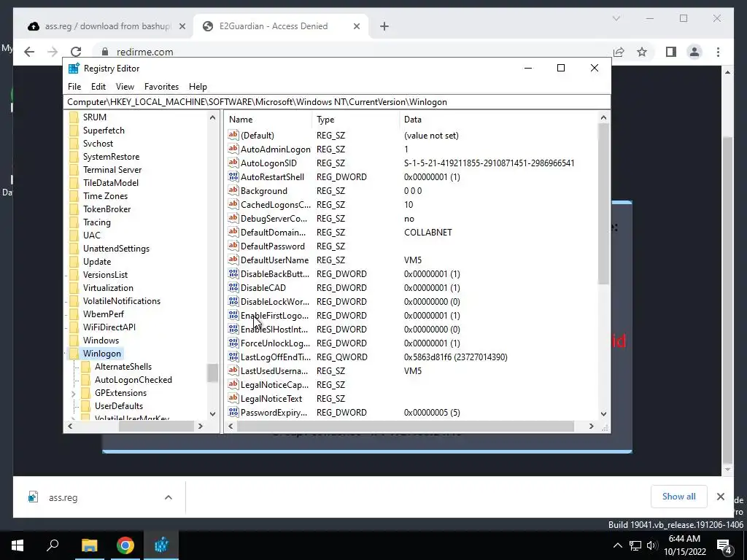
Task: Open the View menu
Action: click(125, 87)
